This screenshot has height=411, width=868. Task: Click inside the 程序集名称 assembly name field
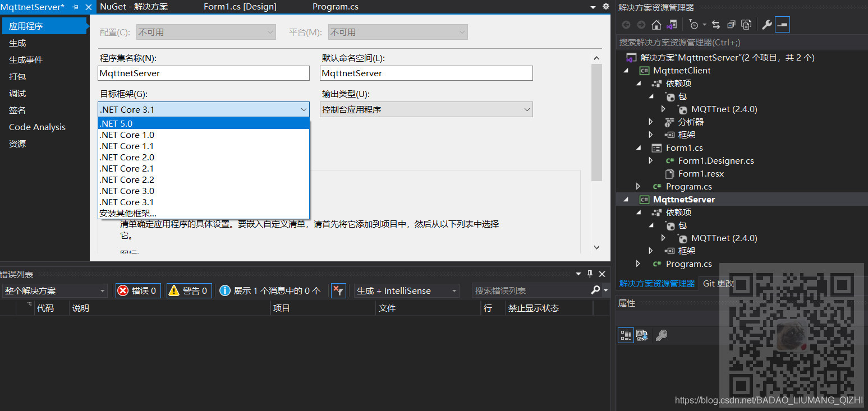[x=204, y=73]
